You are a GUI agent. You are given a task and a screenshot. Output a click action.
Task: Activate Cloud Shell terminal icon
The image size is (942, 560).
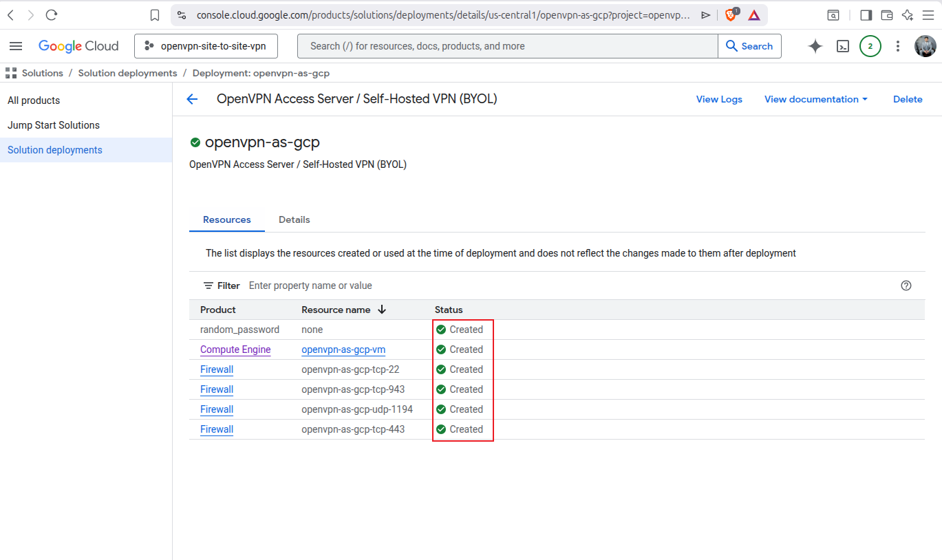843,46
